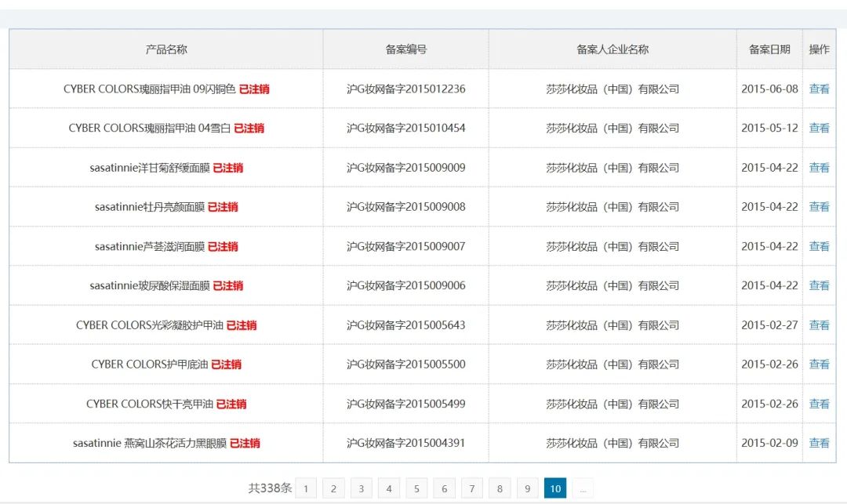
Task: Click the date 2015-05-12
Action: pyautogui.click(x=769, y=128)
